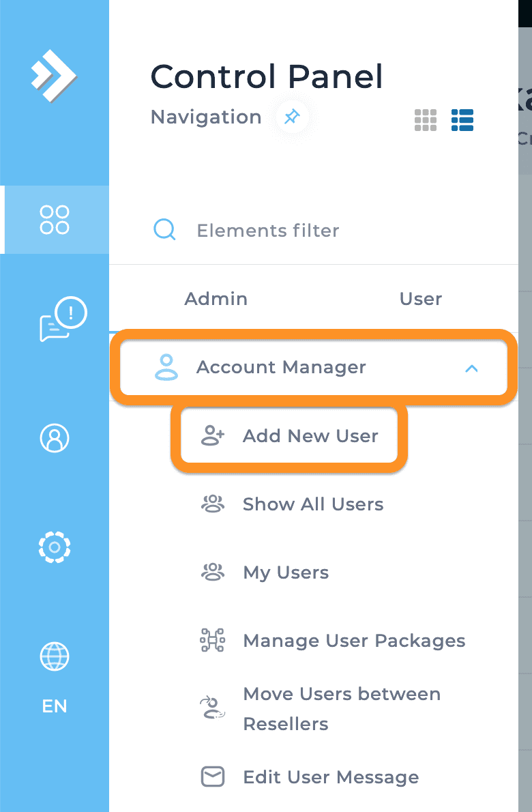
Task: Click the package icon beside Manage User Packages
Action: tap(212, 640)
